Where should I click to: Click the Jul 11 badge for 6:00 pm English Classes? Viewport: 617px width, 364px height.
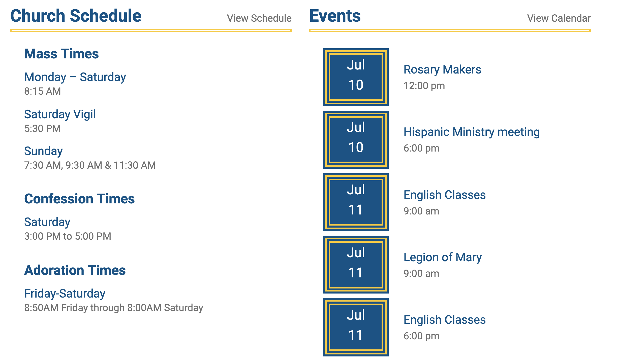pyautogui.click(x=356, y=327)
